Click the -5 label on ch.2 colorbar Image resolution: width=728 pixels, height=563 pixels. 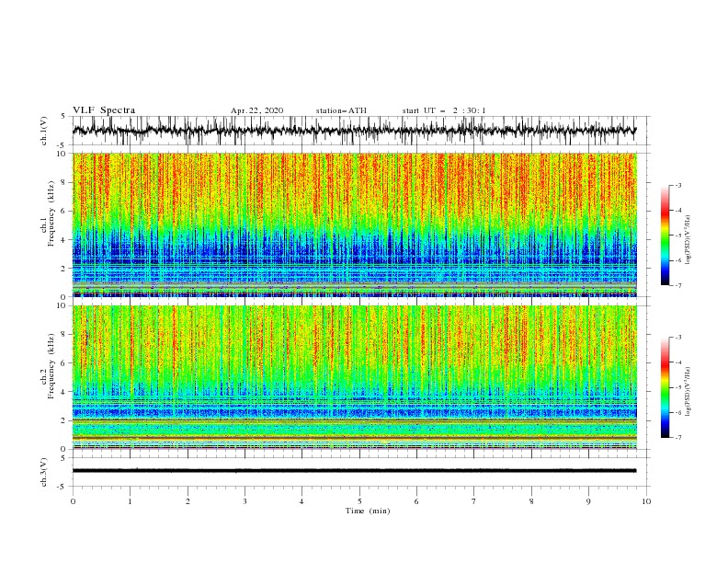coord(678,387)
